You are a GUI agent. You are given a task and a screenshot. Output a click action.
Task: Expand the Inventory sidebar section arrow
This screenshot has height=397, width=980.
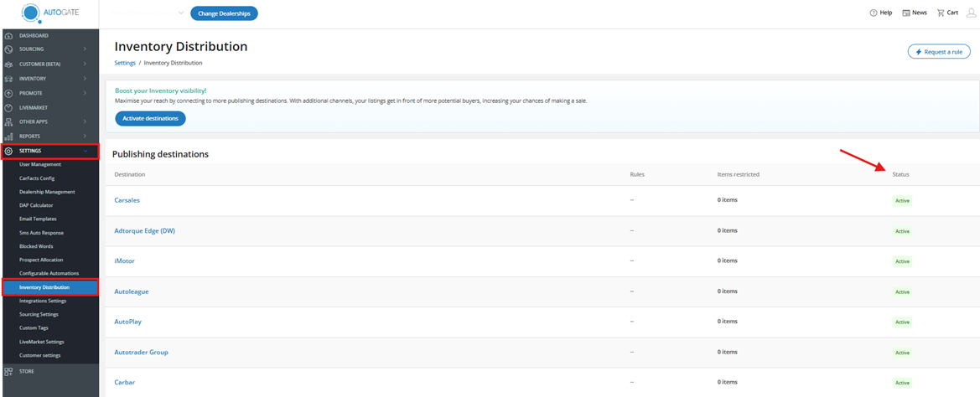[85, 79]
